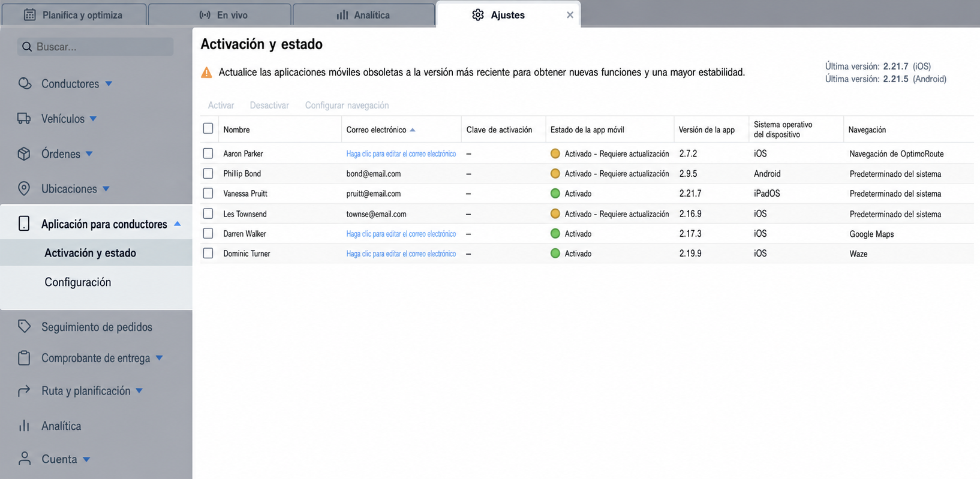Click the calendar icon on Planifica y optimiza tab
The width and height of the screenshot is (980, 479).
pyautogui.click(x=29, y=15)
